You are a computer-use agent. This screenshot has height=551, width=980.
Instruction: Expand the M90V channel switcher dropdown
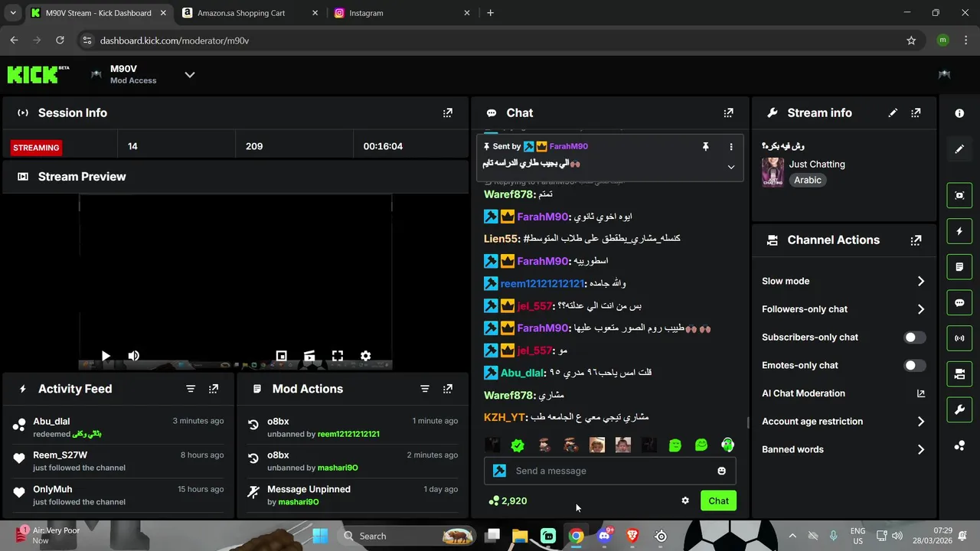190,74
